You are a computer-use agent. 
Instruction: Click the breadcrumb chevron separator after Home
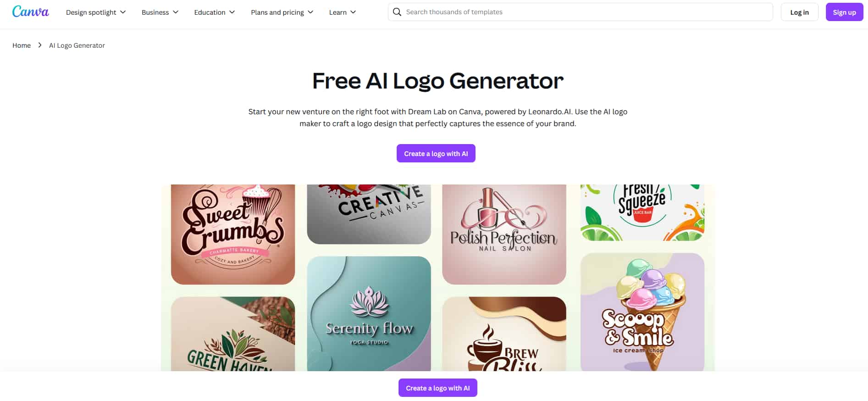(40, 45)
